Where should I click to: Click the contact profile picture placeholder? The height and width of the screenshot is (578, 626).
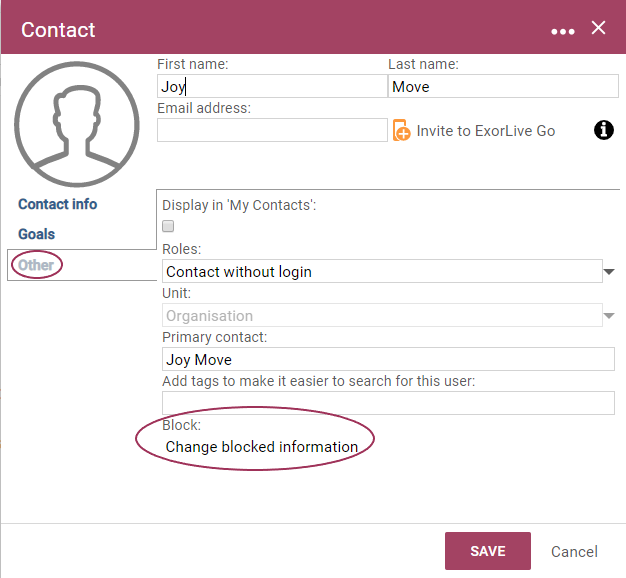pos(77,124)
